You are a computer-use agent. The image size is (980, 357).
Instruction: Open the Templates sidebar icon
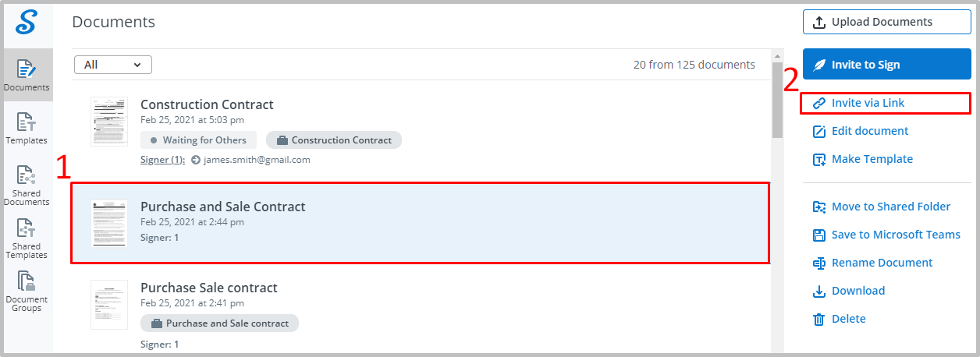(x=27, y=128)
